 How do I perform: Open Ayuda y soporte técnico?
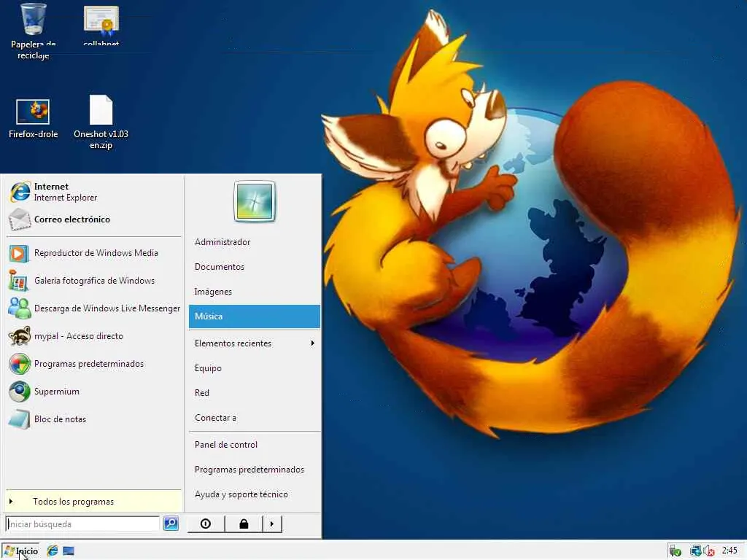point(255,494)
